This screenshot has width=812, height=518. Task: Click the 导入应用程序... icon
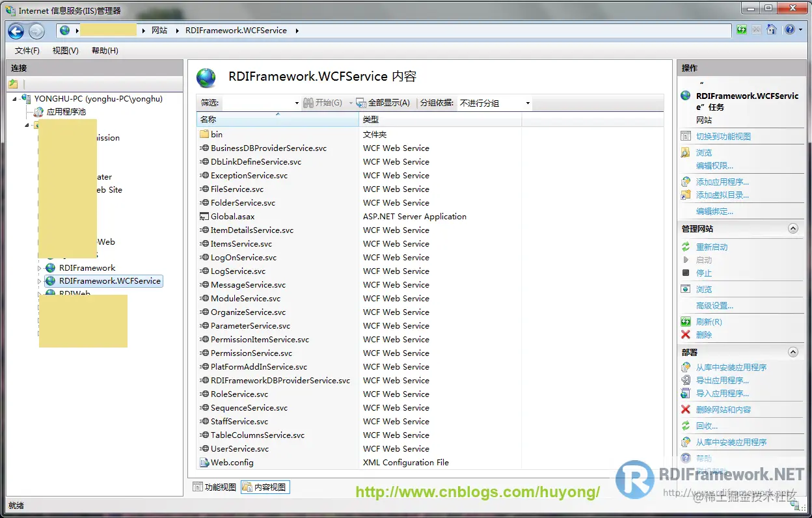[x=685, y=394]
